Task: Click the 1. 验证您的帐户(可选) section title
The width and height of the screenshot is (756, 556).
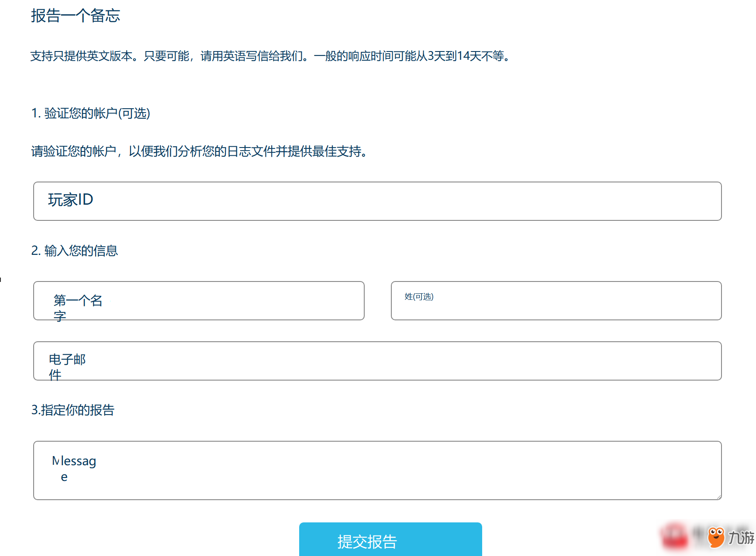Action: 91,113
